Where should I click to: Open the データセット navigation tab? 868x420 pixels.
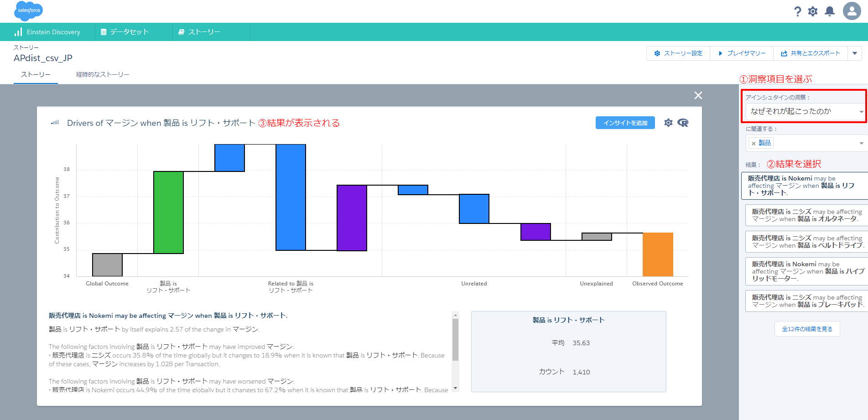(x=129, y=32)
